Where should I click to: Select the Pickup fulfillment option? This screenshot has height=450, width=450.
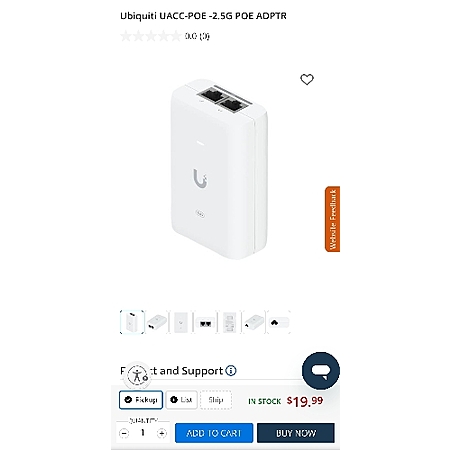coord(141,400)
